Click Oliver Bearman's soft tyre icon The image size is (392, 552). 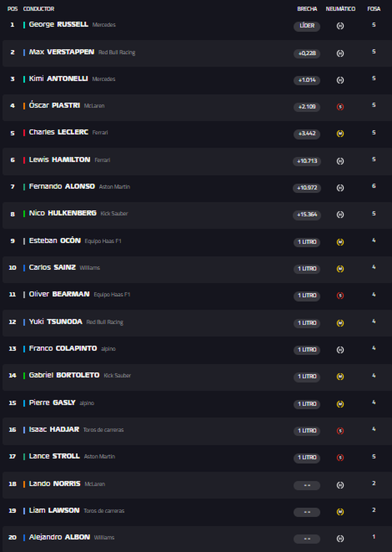(340, 296)
